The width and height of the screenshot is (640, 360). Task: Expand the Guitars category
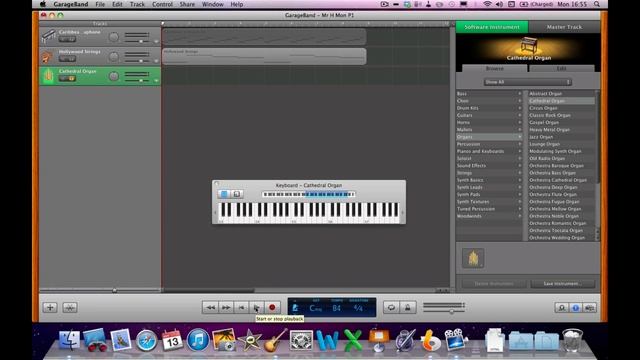tap(489, 115)
